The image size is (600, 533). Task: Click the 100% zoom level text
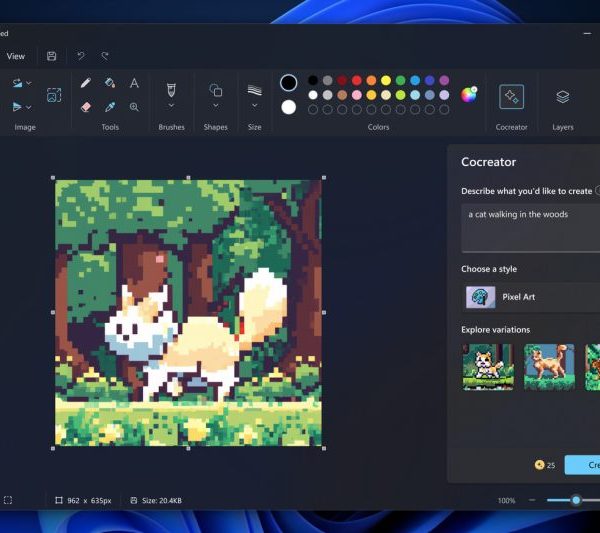coord(506,500)
